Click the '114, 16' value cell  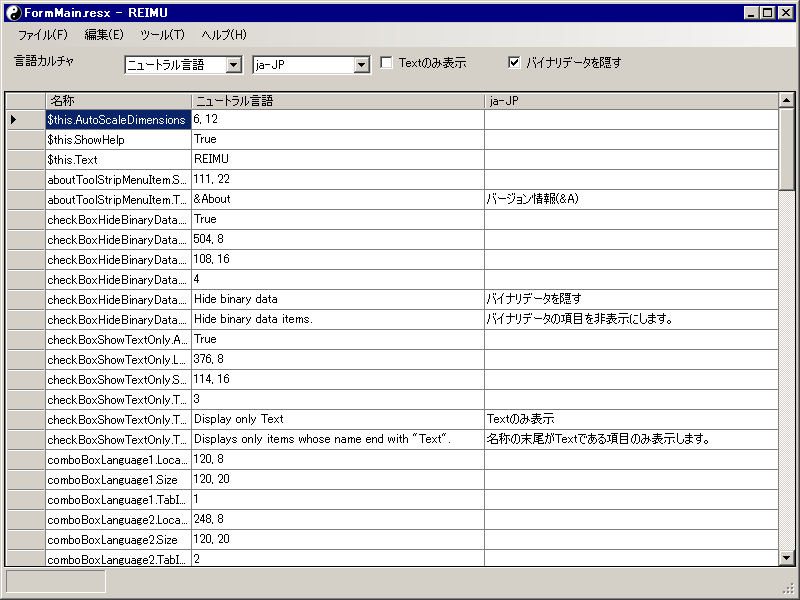click(x=338, y=380)
